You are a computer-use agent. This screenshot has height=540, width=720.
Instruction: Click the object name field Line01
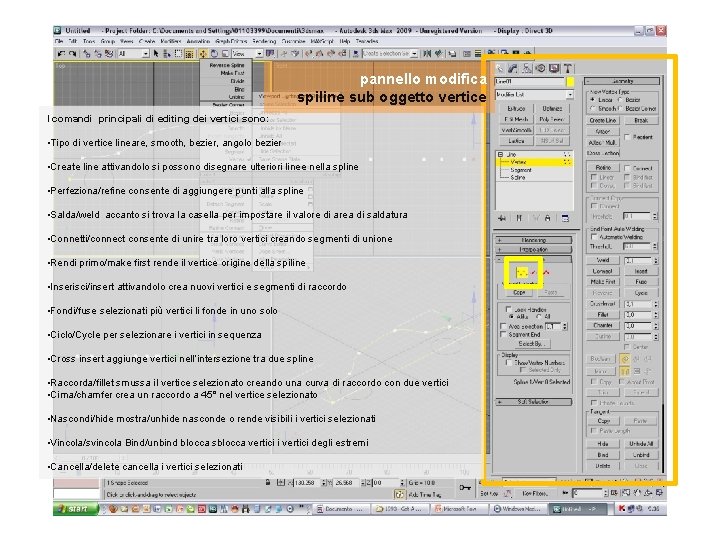pos(529,81)
